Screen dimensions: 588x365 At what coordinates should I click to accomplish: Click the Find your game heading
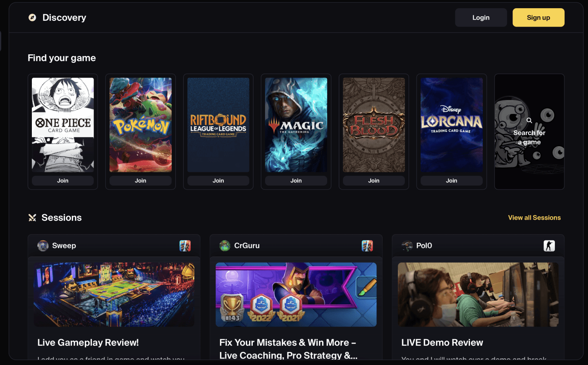pyautogui.click(x=62, y=58)
